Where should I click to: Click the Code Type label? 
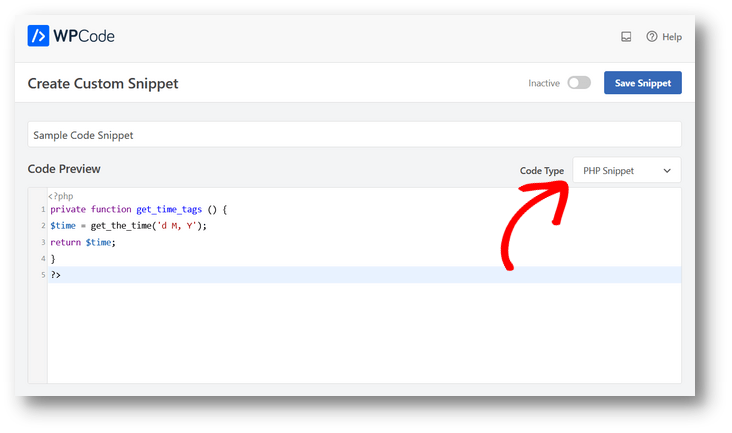point(542,171)
